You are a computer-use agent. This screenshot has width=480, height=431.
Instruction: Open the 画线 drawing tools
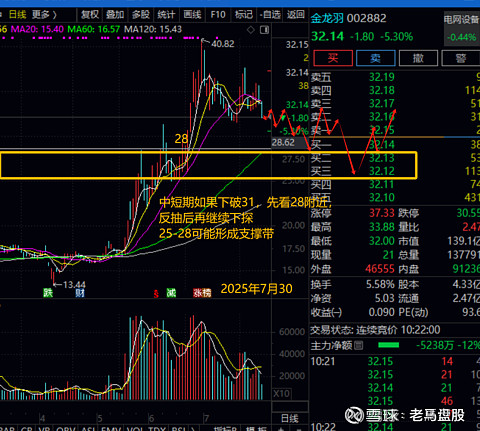coord(192,15)
